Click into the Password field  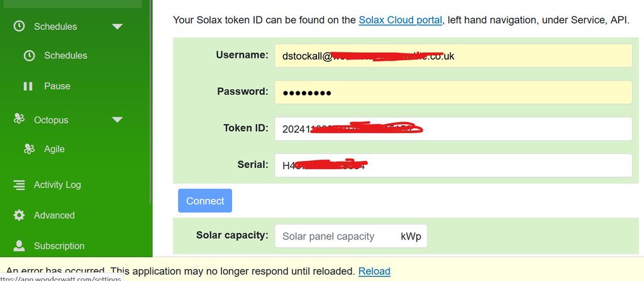pos(453,92)
